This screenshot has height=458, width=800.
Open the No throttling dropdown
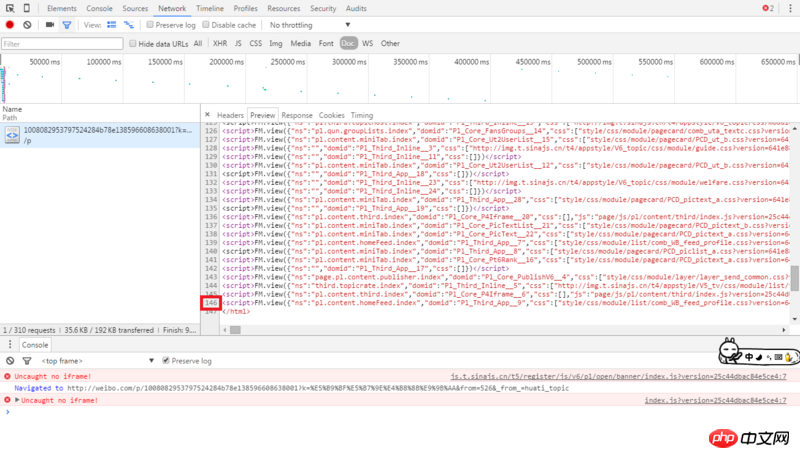[x=309, y=24]
